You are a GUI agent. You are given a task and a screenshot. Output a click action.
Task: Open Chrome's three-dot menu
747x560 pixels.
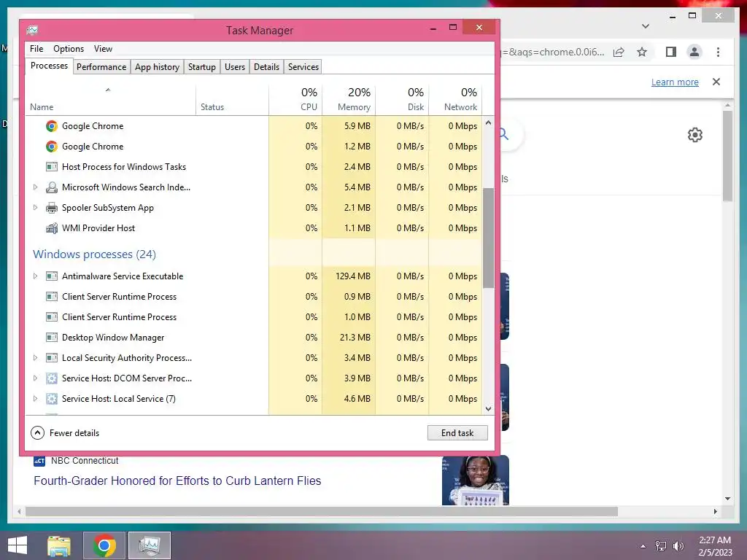(x=718, y=52)
